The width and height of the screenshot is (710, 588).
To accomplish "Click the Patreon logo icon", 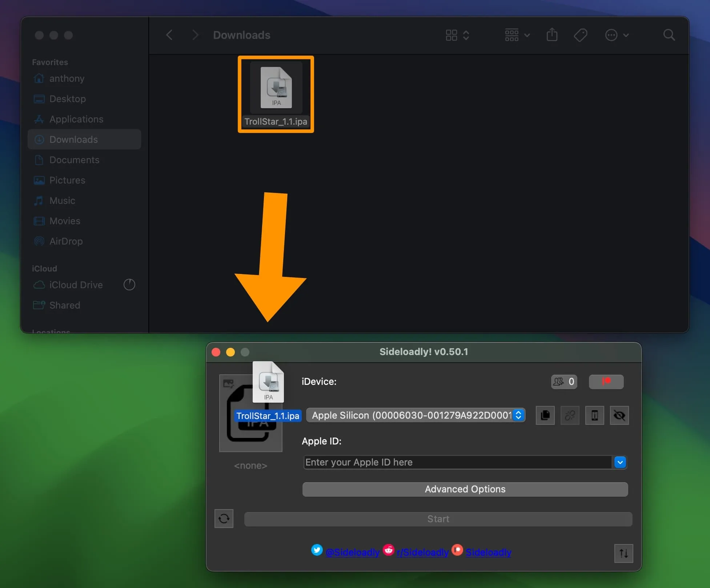I will 457,550.
